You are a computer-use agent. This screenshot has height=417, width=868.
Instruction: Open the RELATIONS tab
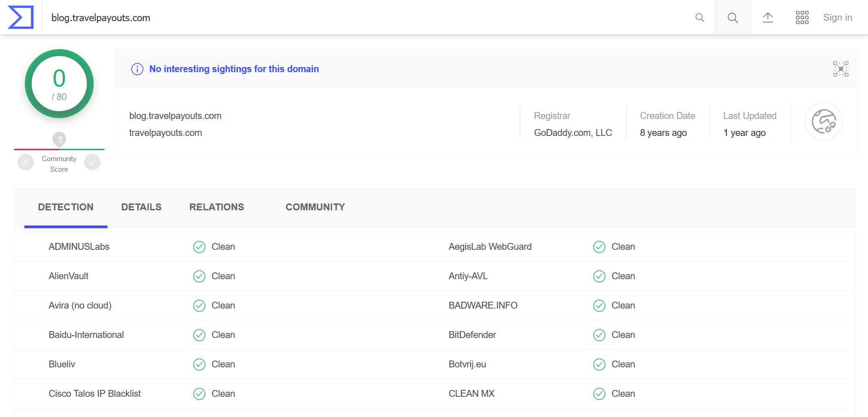click(216, 207)
